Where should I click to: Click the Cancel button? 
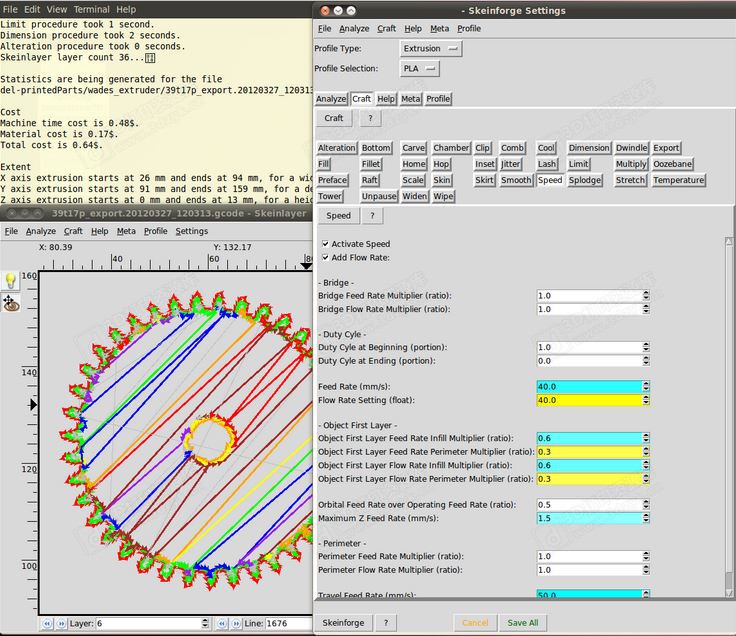475,622
